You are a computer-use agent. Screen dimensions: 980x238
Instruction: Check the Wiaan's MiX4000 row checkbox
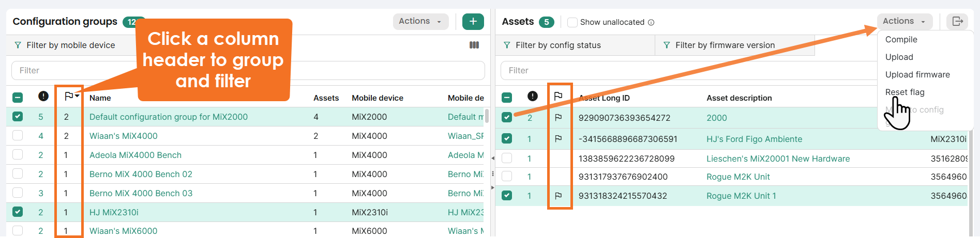pos(18,136)
